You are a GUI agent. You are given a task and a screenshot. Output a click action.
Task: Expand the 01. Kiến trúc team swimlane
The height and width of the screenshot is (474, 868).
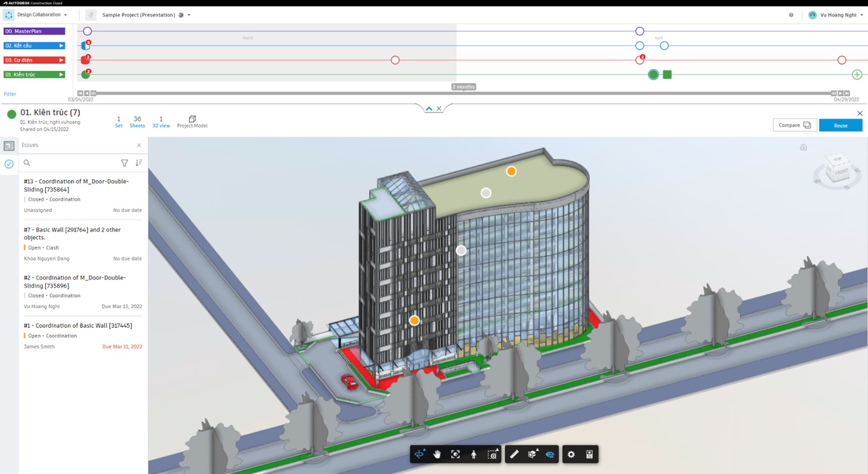click(61, 75)
